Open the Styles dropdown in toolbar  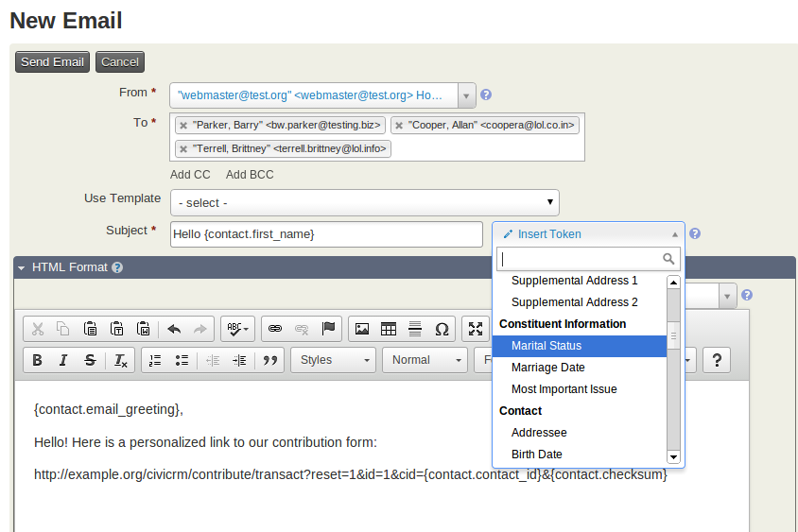click(334, 360)
